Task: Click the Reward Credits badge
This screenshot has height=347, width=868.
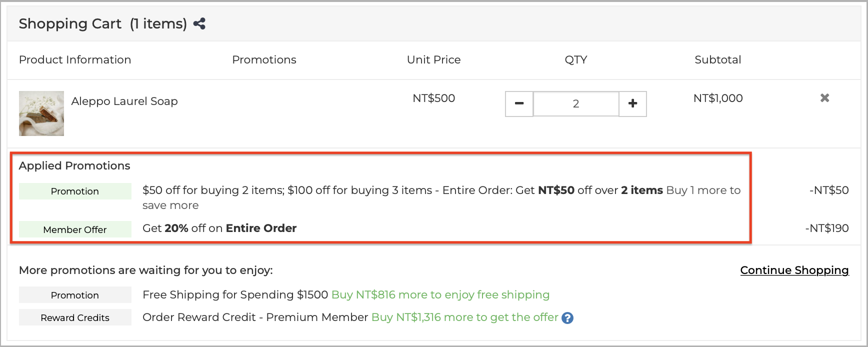Action: [x=74, y=317]
